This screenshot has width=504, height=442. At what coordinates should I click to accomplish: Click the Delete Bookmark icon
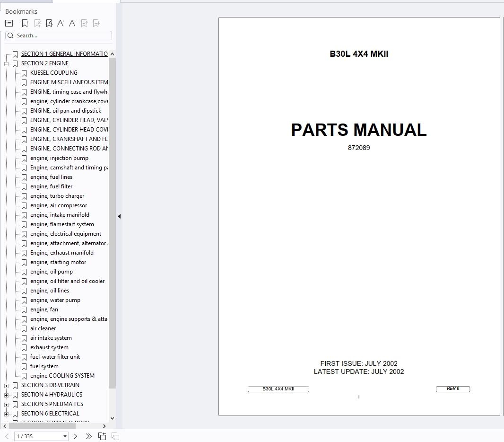[37, 23]
